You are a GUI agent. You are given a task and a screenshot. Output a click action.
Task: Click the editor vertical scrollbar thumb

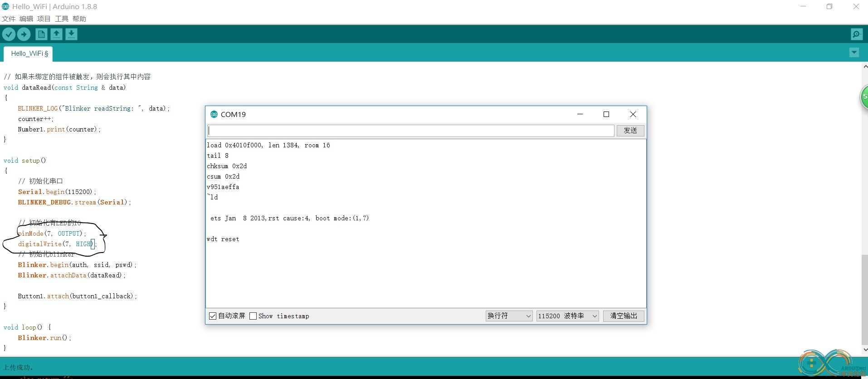tap(864, 300)
